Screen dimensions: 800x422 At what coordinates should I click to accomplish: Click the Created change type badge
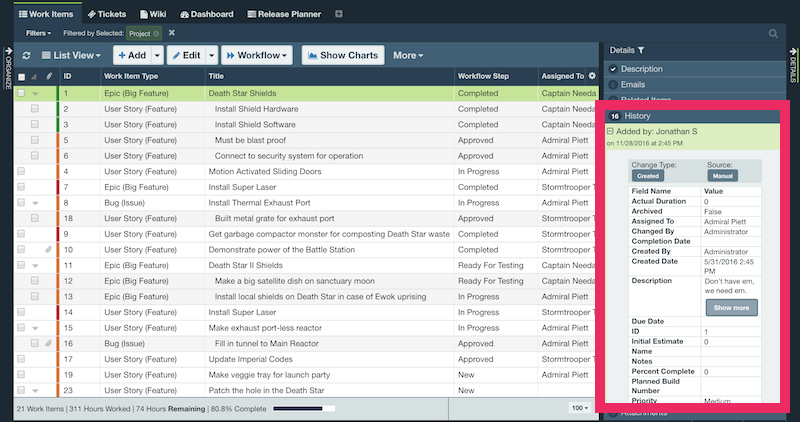point(648,176)
